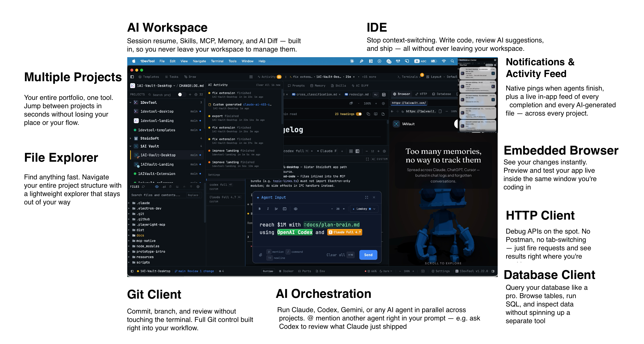Add a new terminal tab with plus
The width and height of the screenshot is (644, 344).
click(x=342, y=151)
